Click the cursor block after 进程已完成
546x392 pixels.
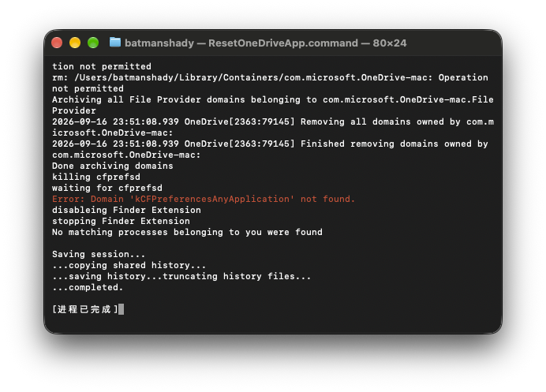coord(121,309)
